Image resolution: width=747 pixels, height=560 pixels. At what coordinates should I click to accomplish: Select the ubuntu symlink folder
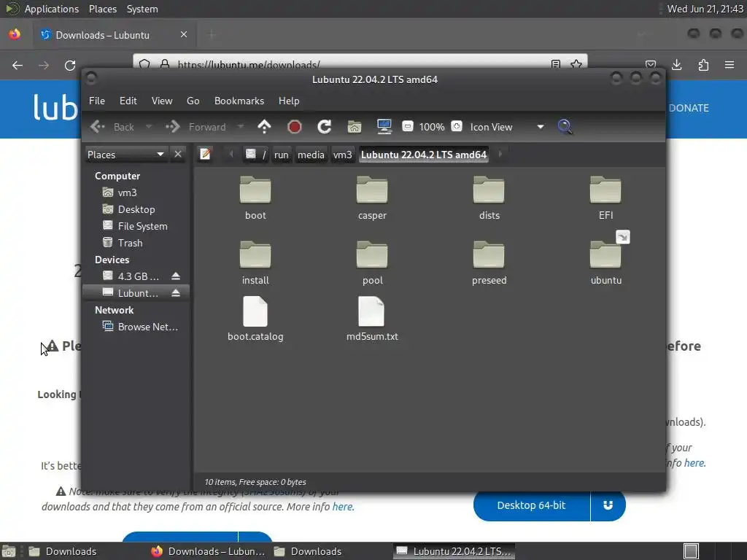605,262
